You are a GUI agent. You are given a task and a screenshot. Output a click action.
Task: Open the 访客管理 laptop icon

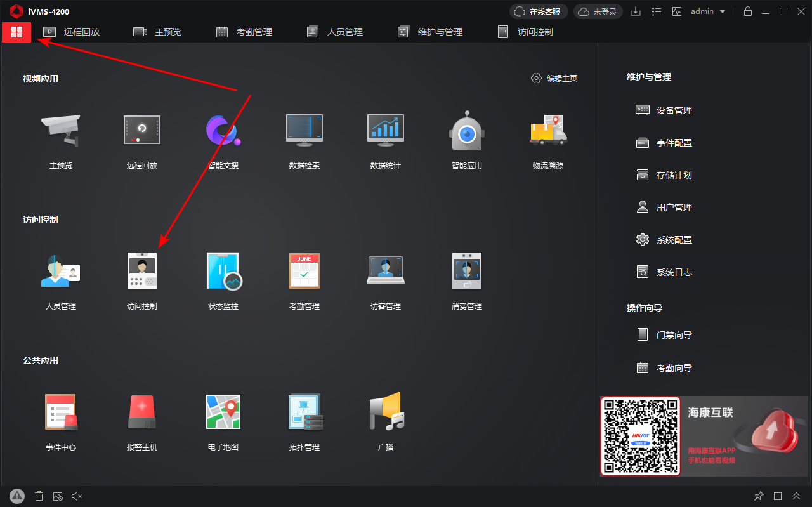pos(386,272)
